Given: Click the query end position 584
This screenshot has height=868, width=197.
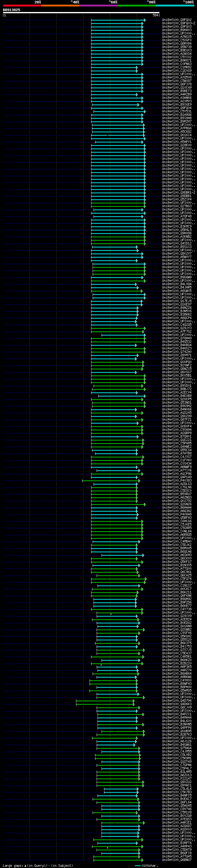Looking at the screenshot, I should click(155, 15).
